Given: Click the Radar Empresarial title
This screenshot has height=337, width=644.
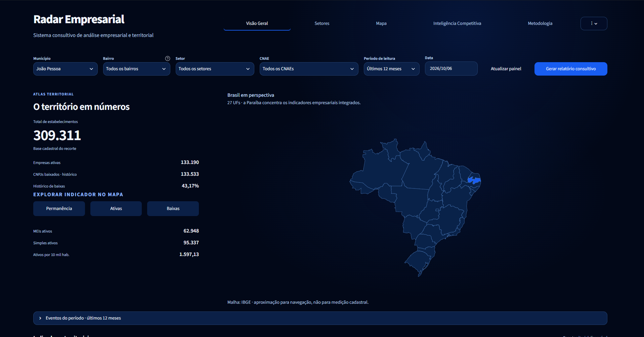Looking at the screenshot, I should [x=79, y=19].
